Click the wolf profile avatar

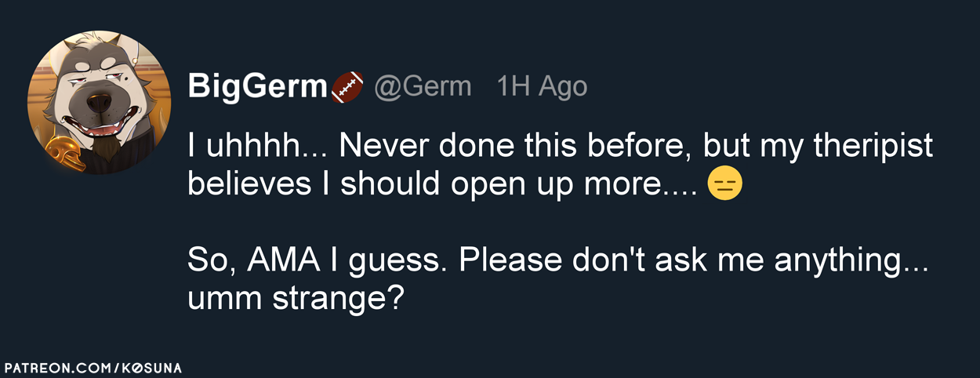(98, 102)
